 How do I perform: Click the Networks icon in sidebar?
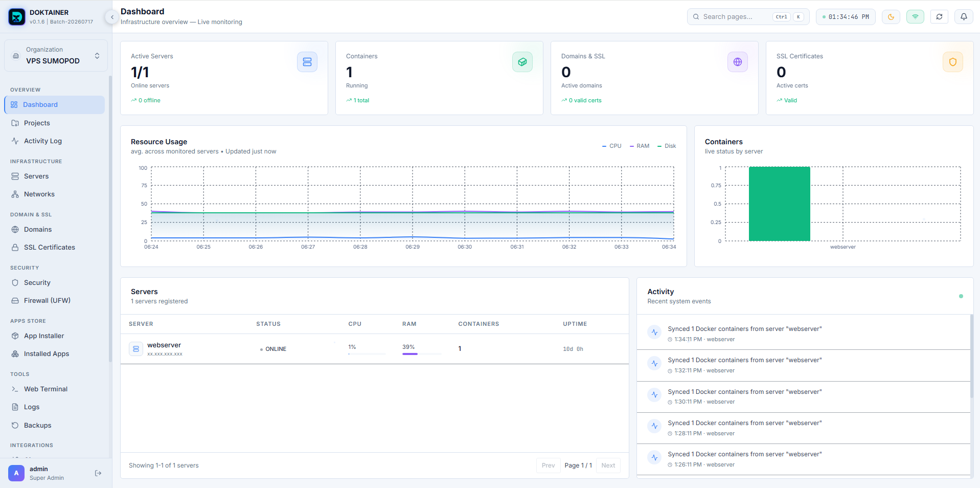point(15,194)
